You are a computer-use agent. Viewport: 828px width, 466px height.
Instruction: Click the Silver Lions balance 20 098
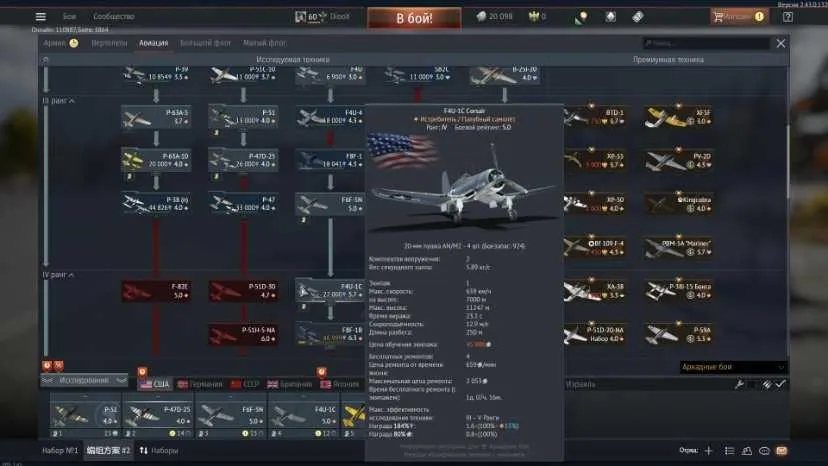(495, 17)
